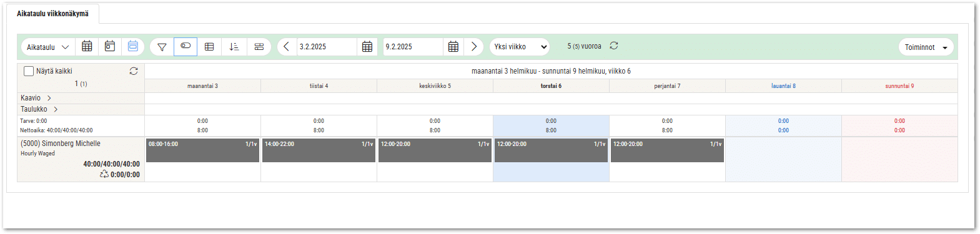Open the Yksi viikko period selector
The width and height of the screenshot is (980, 234).
click(520, 47)
